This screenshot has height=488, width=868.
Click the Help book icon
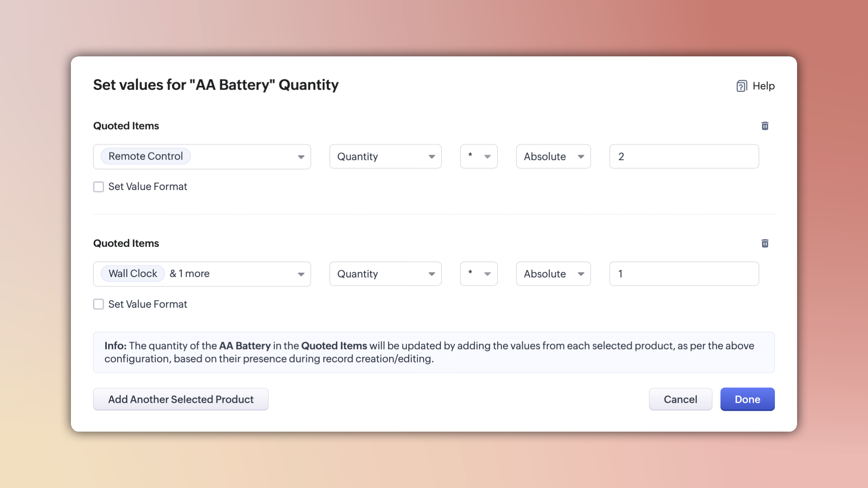coord(741,86)
